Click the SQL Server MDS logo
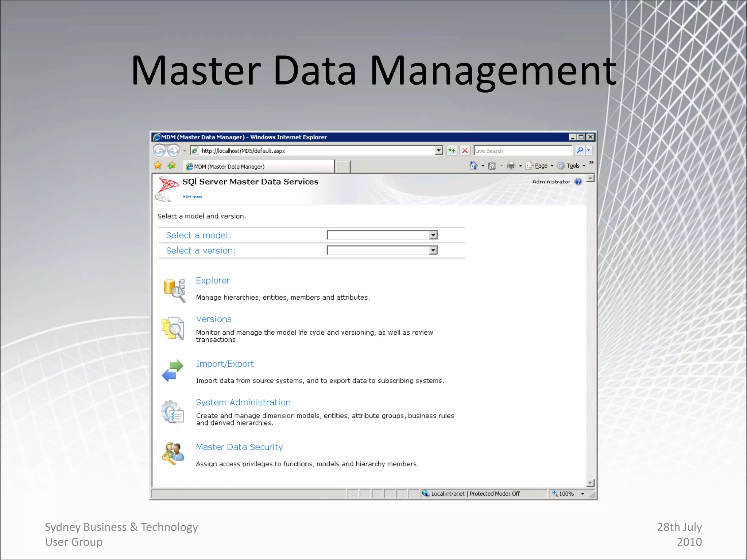The width and height of the screenshot is (747, 560). coord(167,188)
